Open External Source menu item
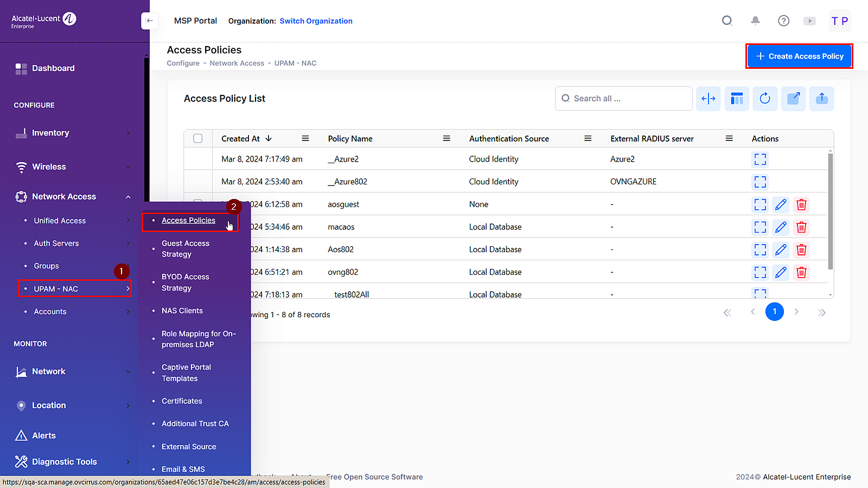 click(x=189, y=447)
